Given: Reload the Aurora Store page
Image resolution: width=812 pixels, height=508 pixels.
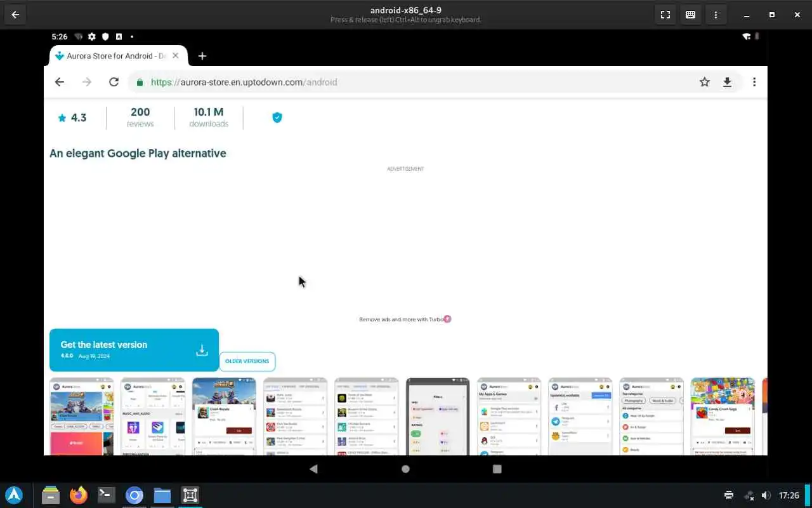Looking at the screenshot, I should coord(114,82).
